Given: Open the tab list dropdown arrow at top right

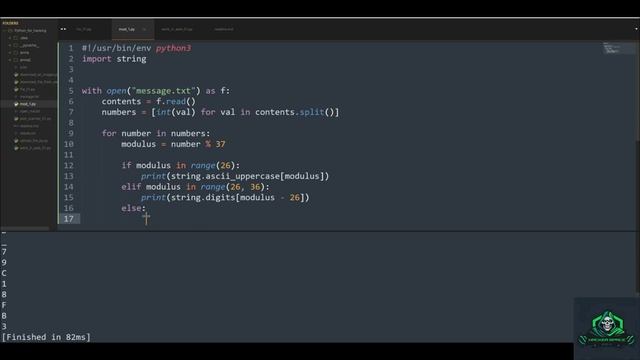Looking at the screenshot, I should click(x=636, y=29).
